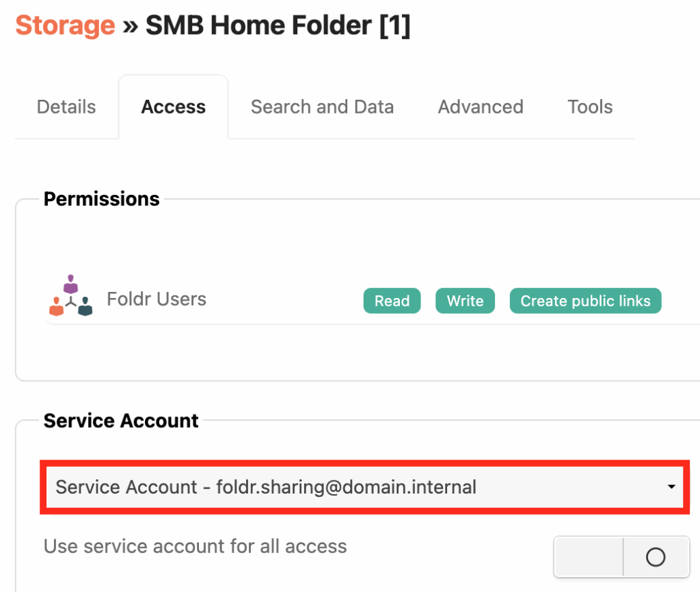Click the blank left half of the toggle switch
Screen dimensions: 700x592
(589, 557)
